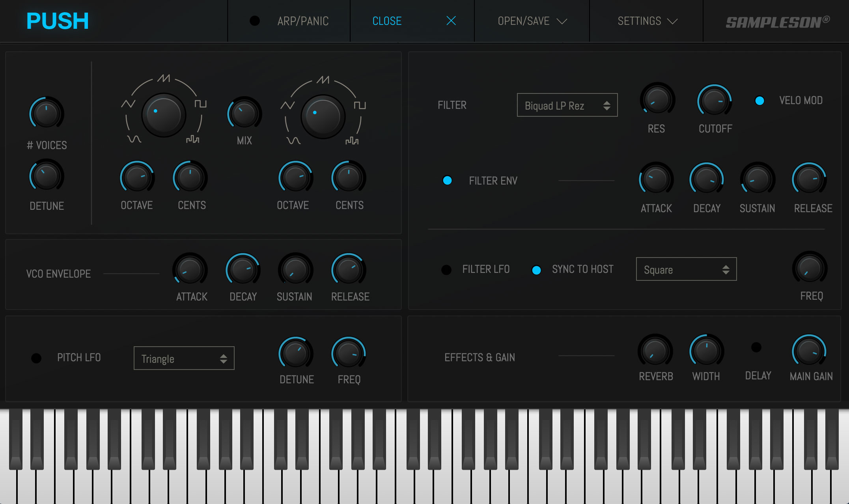This screenshot has height=504, width=849.
Task: Click the PITCH LFO DETUNE knob
Action: click(296, 353)
